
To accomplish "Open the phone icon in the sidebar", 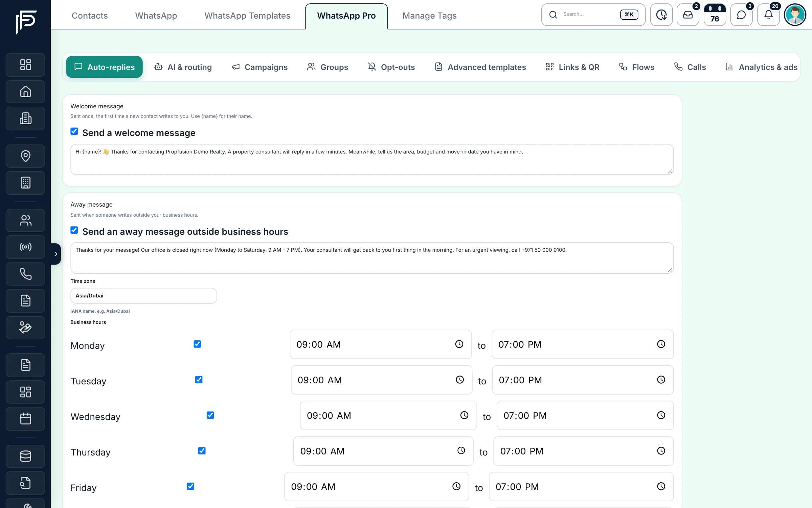I will 25,274.
